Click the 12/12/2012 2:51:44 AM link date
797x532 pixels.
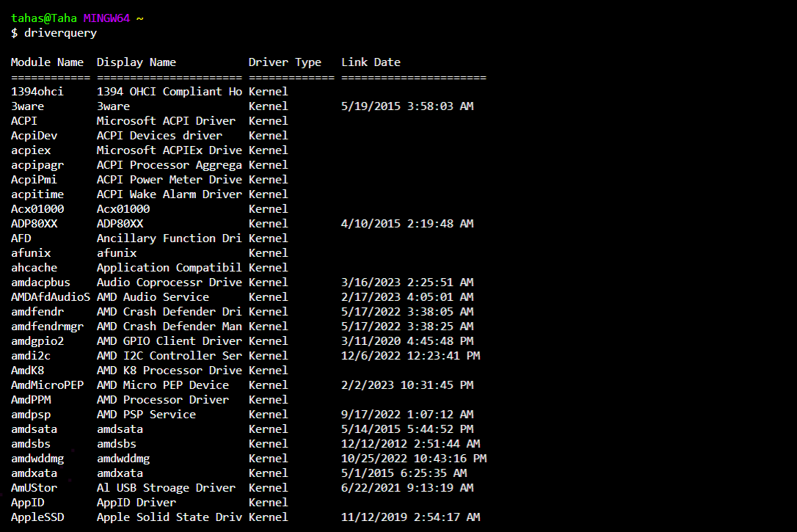click(411, 444)
